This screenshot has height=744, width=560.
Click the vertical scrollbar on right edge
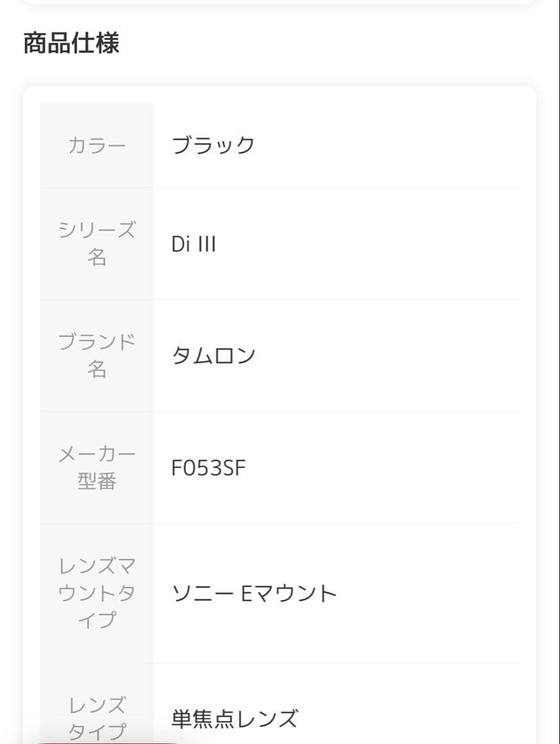pyautogui.click(x=559, y=372)
